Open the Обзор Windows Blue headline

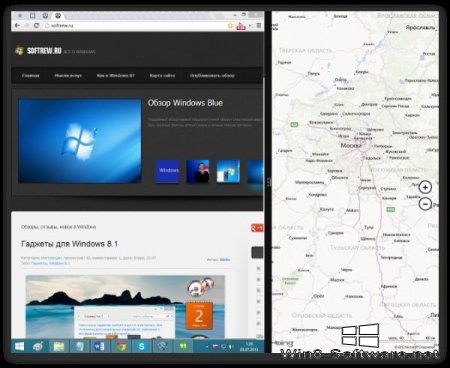coord(185,103)
